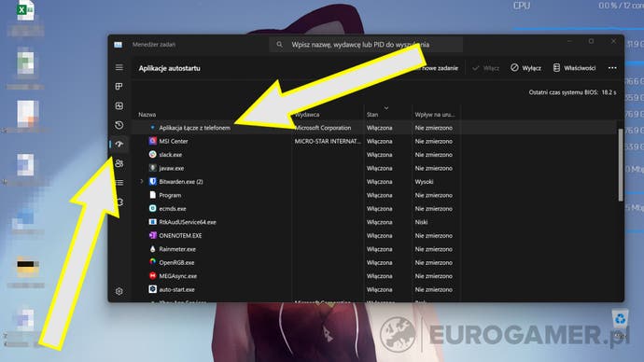Open the Recycle Bin on desktop
Screen dimensions: 644x362
pyautogui.click(x=620, y=319)
